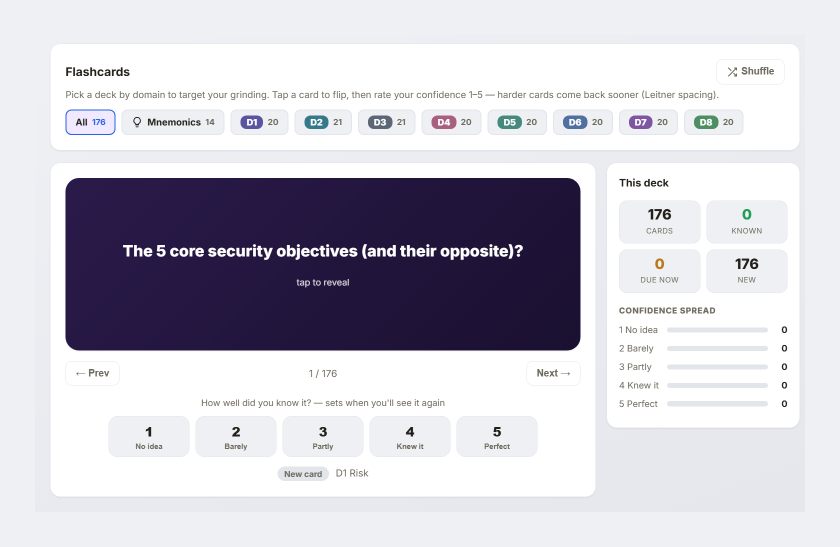
Task: Click the Barely confidence bar
Action: click(717, 348)
